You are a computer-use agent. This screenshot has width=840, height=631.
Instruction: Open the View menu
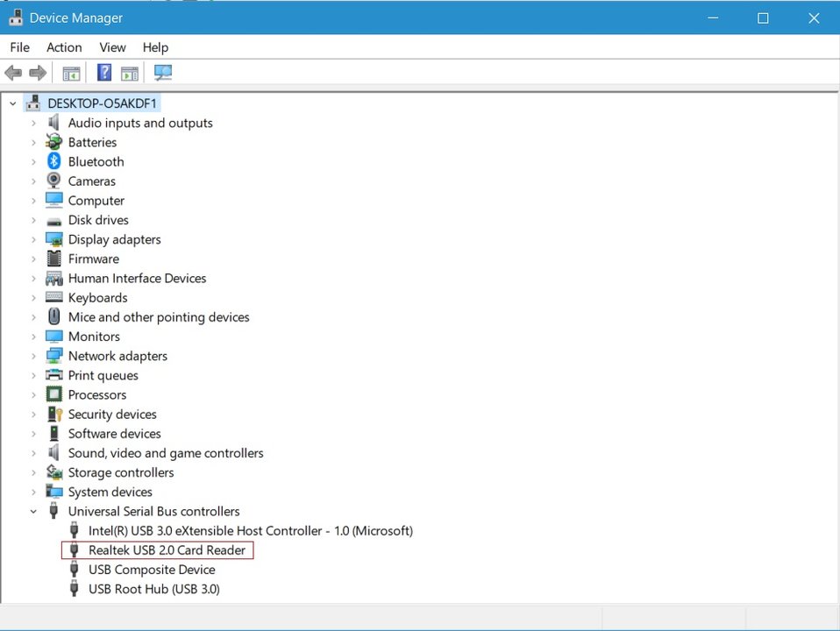pyautogui.click(x=112, y=47)
